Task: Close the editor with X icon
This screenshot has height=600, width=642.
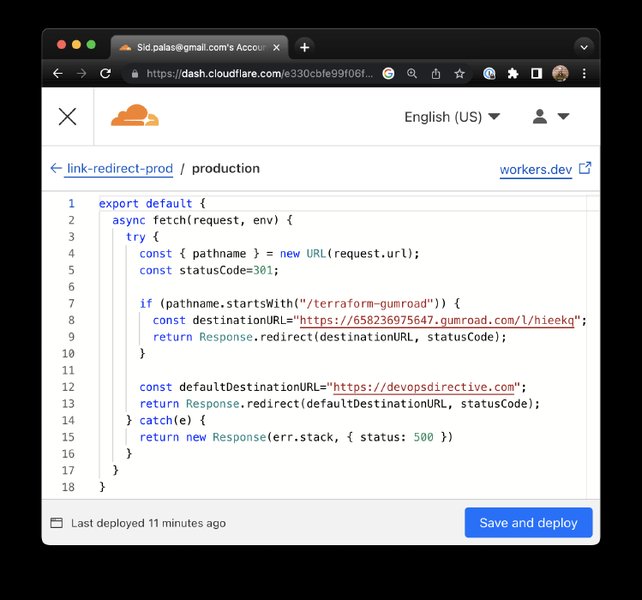Action: (x=68, y=117)
